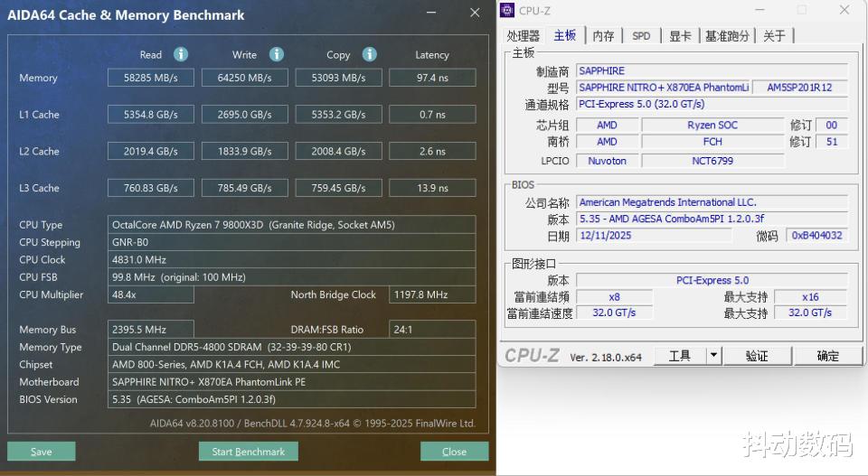Click L3 Cache Write 785.49 GB/s

click(245, 188)
